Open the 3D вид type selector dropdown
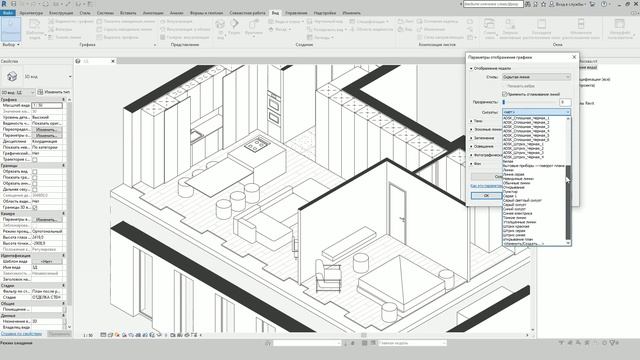Image resolution: width=640 pixels, height=360 pixels. [70, 77]
